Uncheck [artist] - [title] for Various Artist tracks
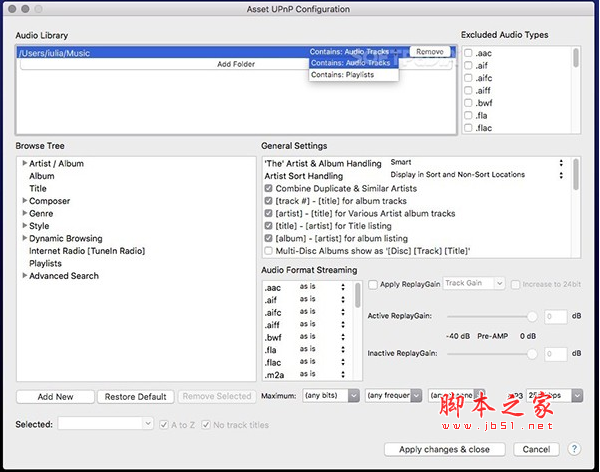Image resolution: width=600 pixels, height=472 pixels. coord(269,213)
